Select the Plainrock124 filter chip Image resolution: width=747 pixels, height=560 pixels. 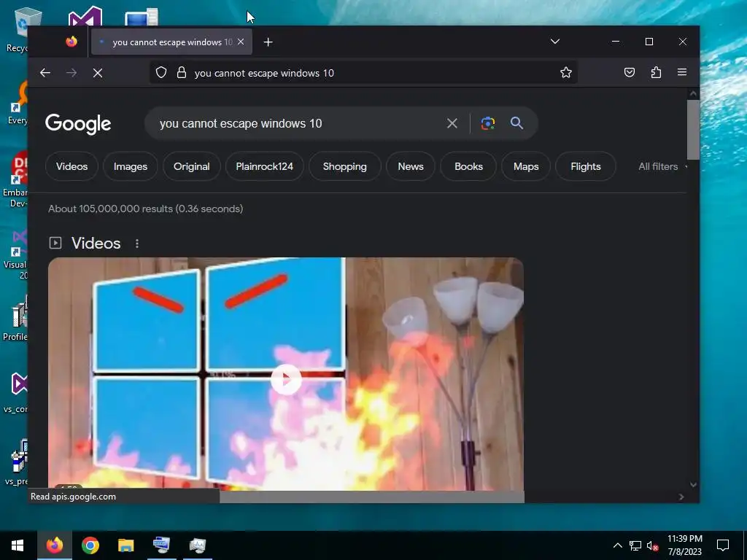pyautogui.click(x=264, y=166)
